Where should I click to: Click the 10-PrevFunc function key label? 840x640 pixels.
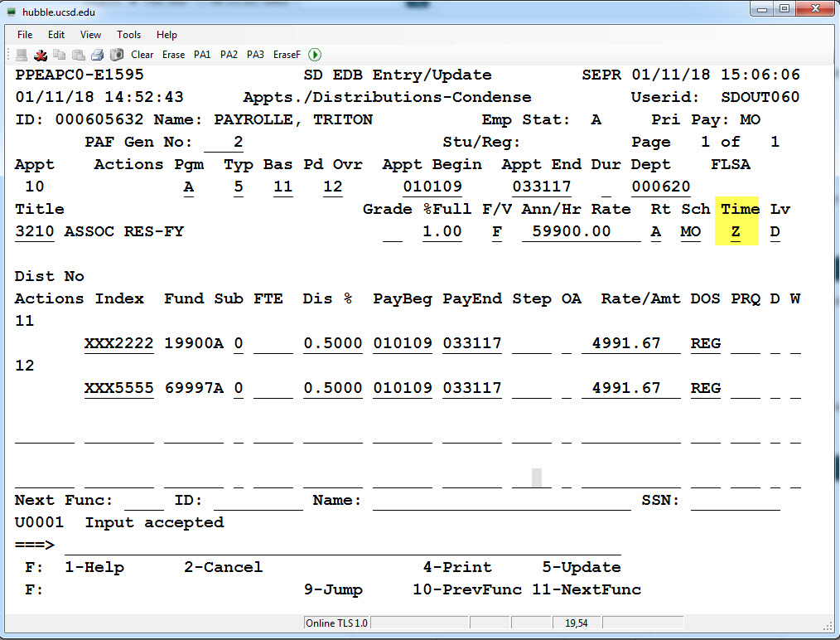click(x=467, y=590)
